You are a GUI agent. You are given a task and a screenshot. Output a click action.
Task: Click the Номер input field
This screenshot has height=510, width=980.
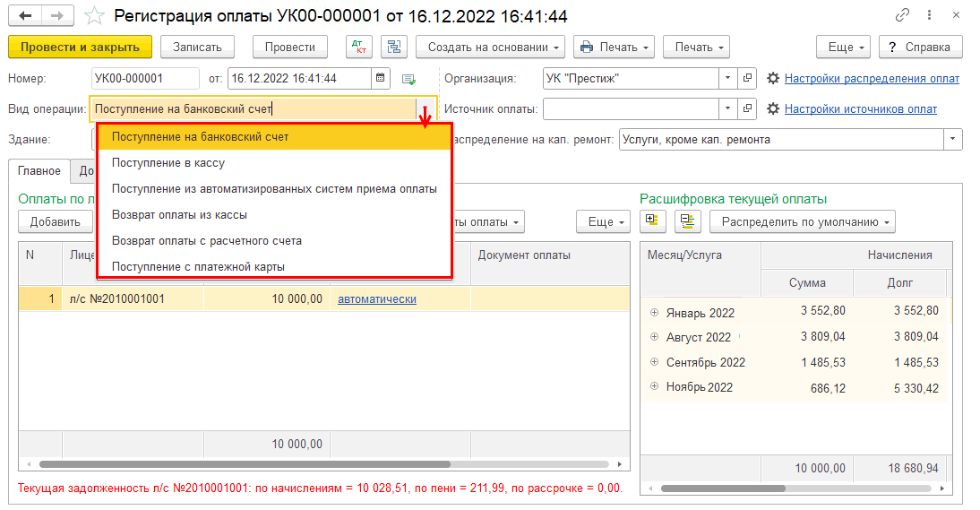pyautogui.click(x=145, y=78)
